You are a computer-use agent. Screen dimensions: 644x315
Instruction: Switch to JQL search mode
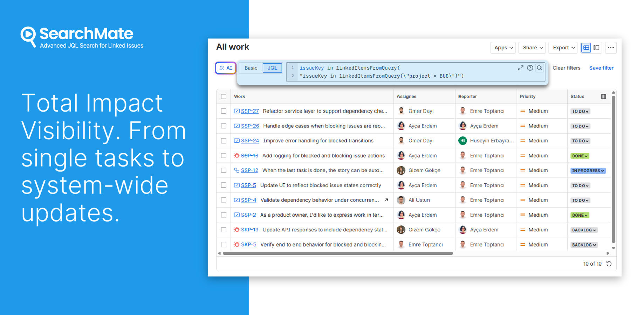pos(272,68)
